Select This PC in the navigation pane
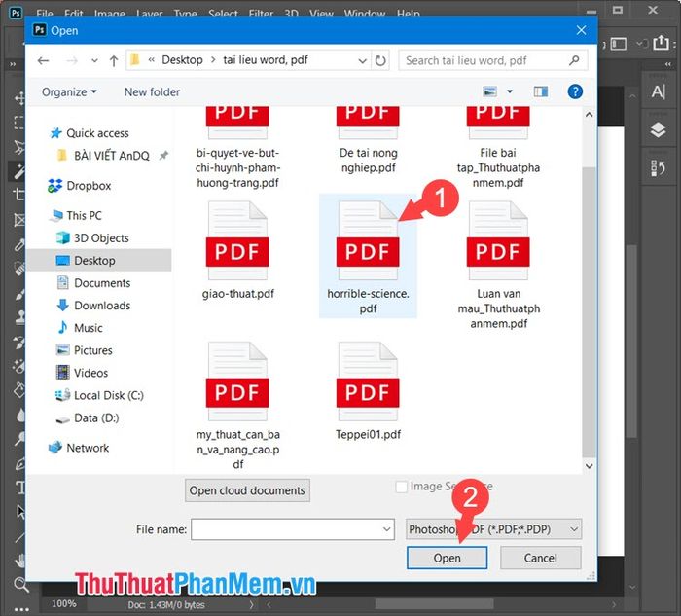Image resolution: width=681 pixels, height=616 pixels. click(75, 215)
